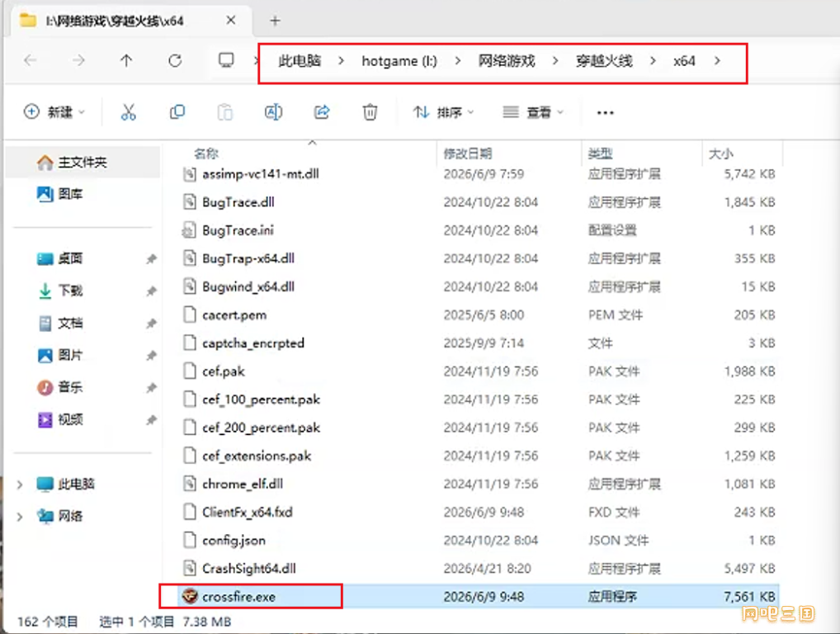
Task: Open the 查看 (View) dropdown
Action: (533, 112)
